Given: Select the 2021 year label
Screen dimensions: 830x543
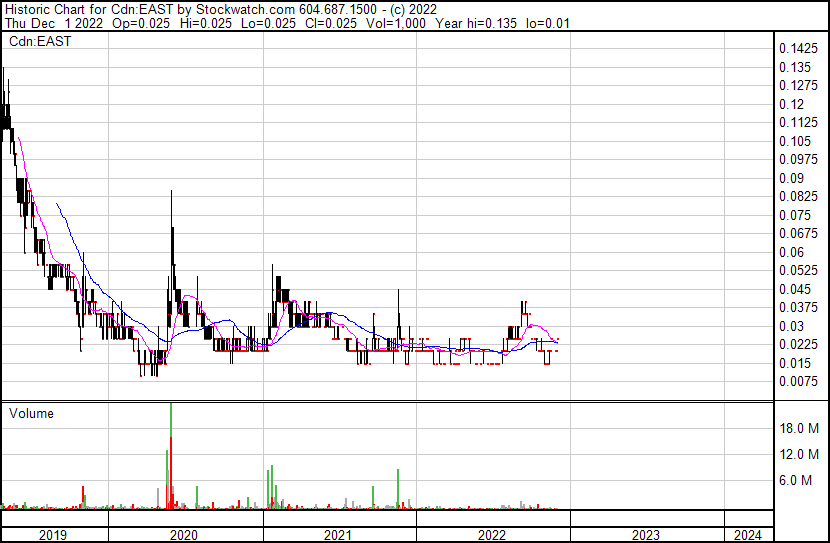Looking at the screenshot, I should [x=338, y=535].
